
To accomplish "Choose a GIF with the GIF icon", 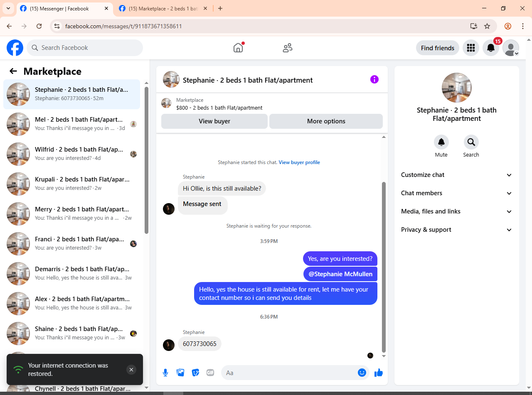I will pos(210,373).
